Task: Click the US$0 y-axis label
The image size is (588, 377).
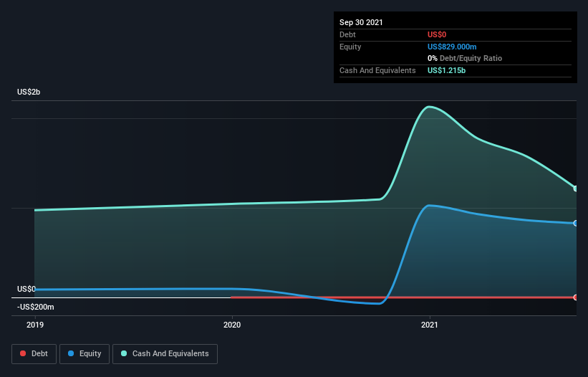Action: click(x=26, y=289)
